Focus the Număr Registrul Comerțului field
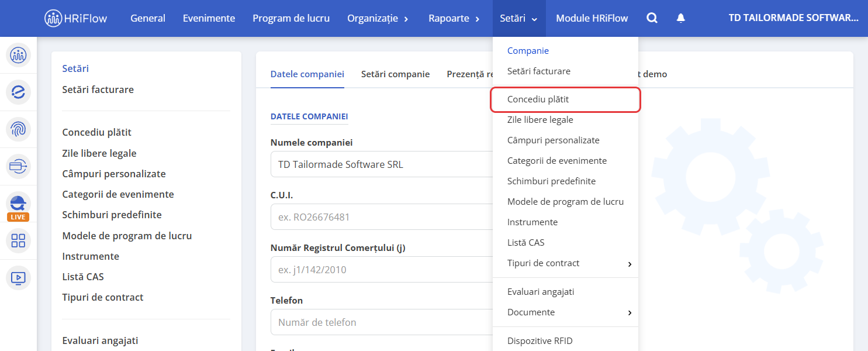This screenshot has height=351, width=868. [x=382, y=270]
